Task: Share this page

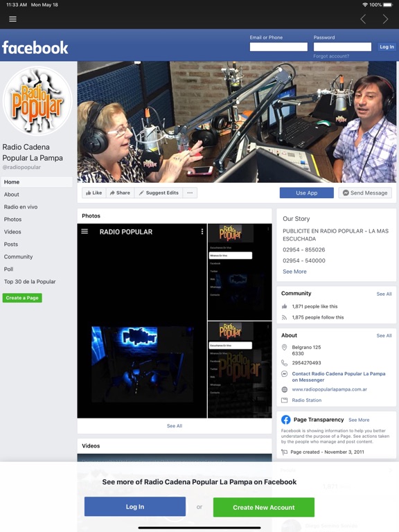Action: [120, 193]
